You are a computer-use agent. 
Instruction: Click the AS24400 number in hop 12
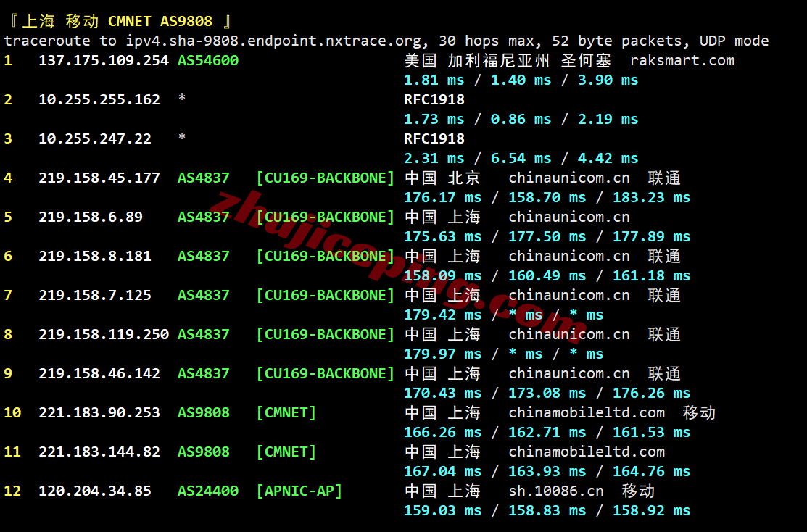tap(208, 491)
